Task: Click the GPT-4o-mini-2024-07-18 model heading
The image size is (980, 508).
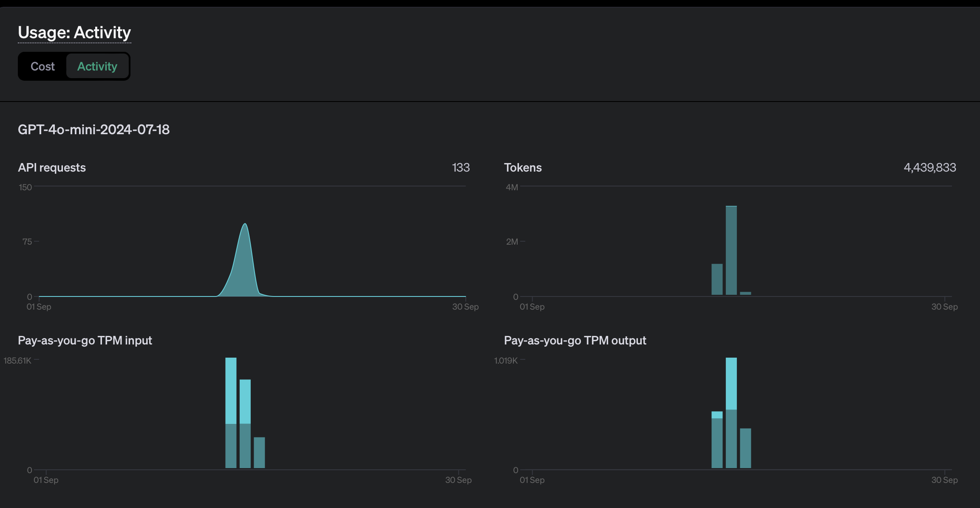Action: (93, 130)
